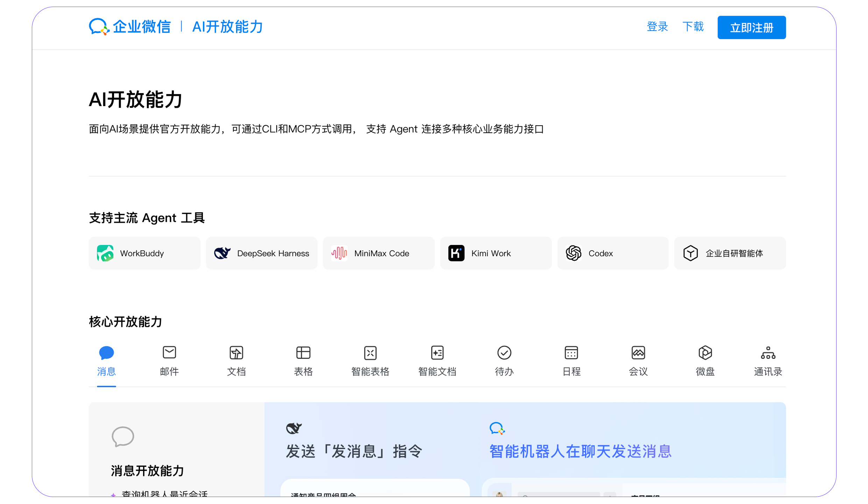This screenshot has height=504, width=868.
Task: Select the main AI开放能力 page heading
Action: pyautogui.click(x=136, y=100)
